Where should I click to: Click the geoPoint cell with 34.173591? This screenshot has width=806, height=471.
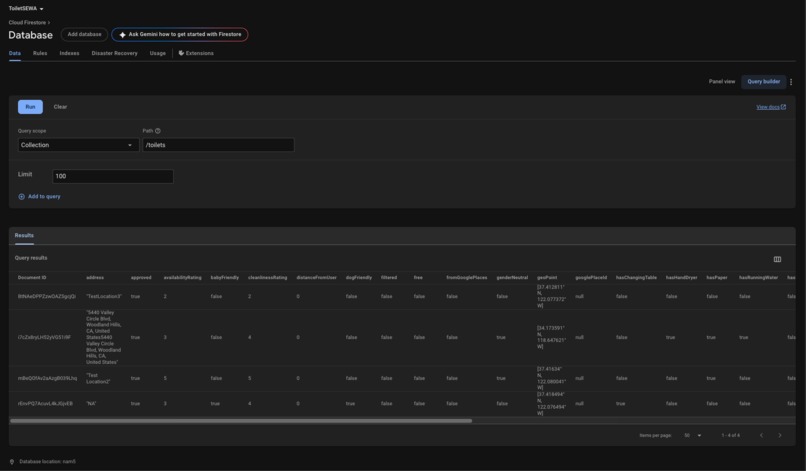pos(552,337)
